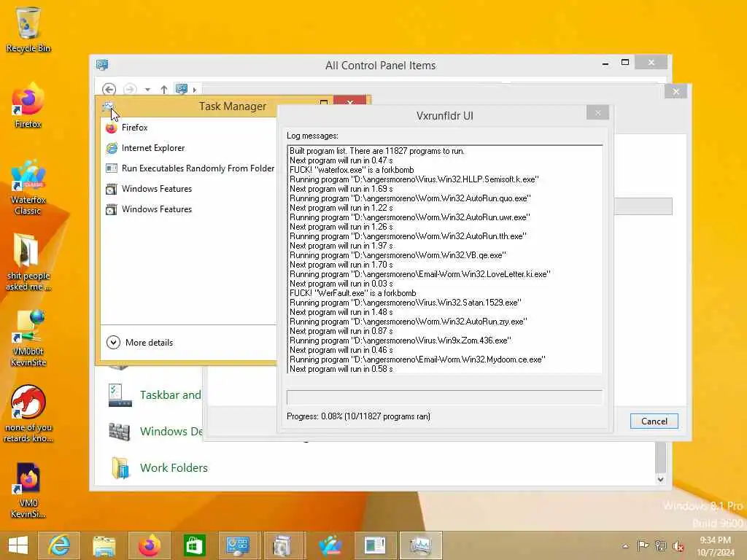Open Work Folders control panel item

pyautogui.click(x=174, y=467)
